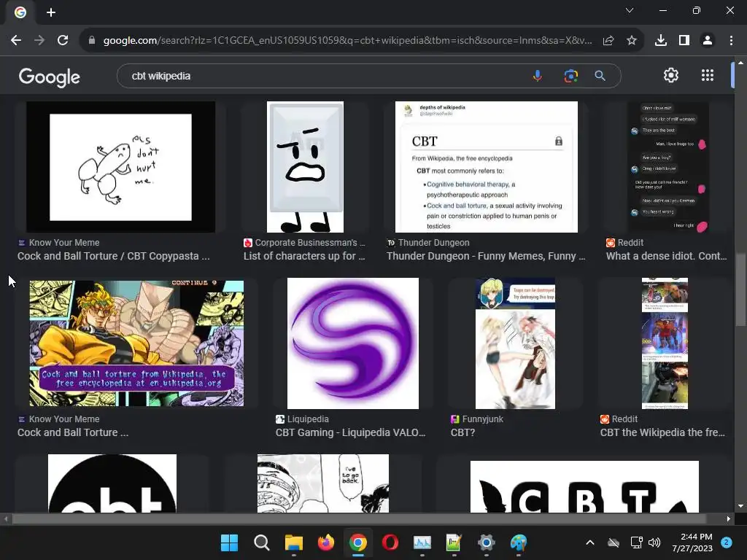The height and width of the screenshot is (560, 747).
Task: Open the purple swirl logo thumbnail
Action: pos(353,343)
